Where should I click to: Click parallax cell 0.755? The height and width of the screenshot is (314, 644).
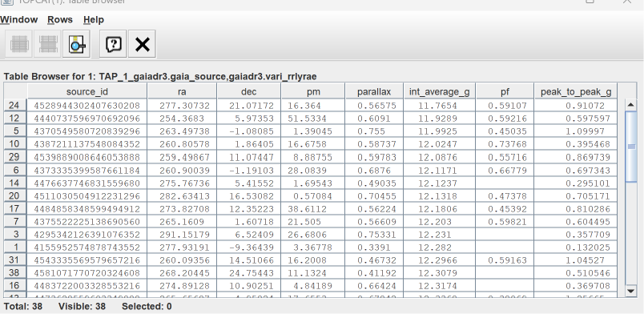tap(374, 131)
